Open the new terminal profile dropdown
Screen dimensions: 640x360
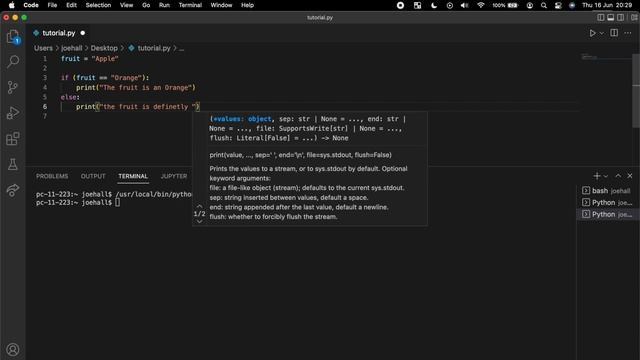tap(606, 176)
